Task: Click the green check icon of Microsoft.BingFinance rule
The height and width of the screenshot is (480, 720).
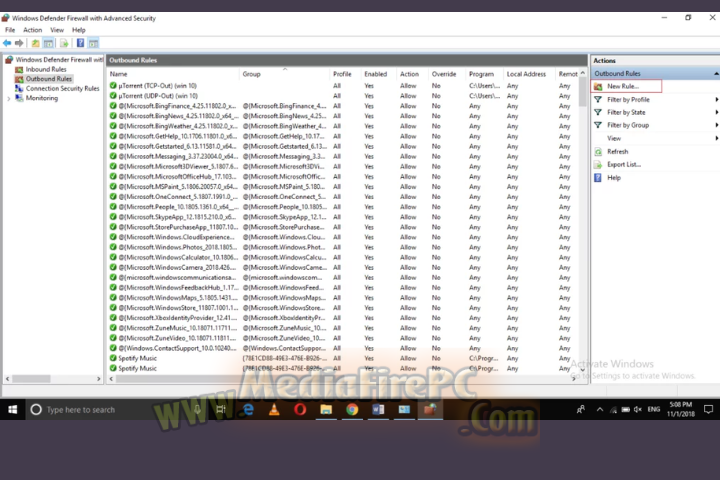Action: (113, 106)
